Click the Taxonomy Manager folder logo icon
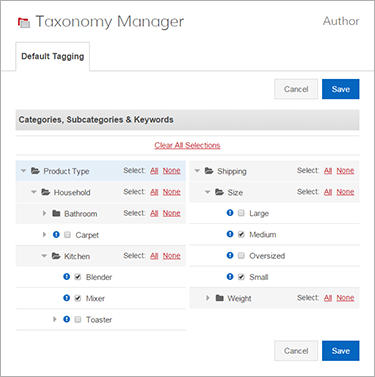 point(24,22)
